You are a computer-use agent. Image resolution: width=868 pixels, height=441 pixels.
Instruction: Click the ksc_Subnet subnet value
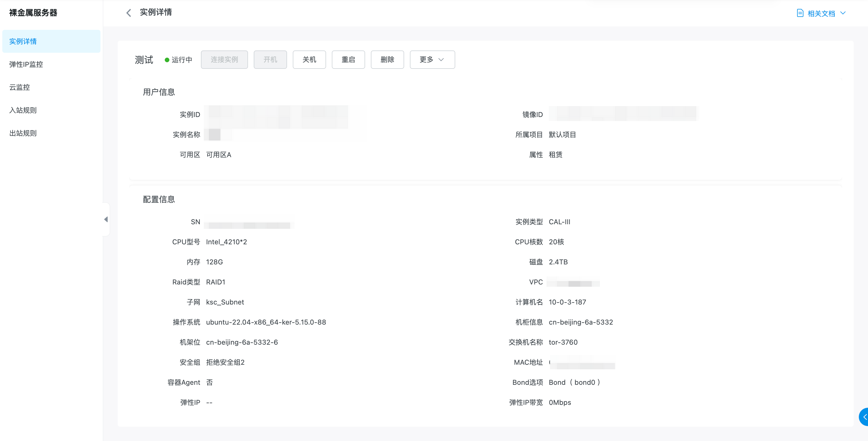point(225,302)
